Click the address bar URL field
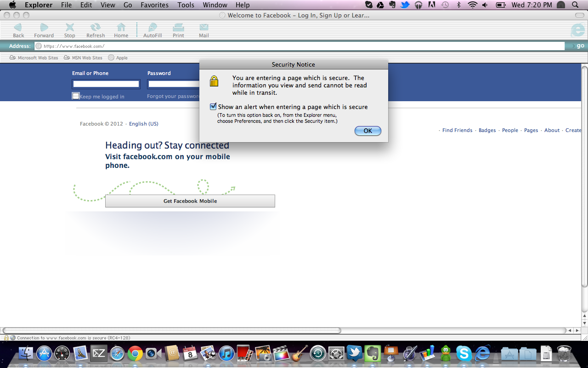 pos(300,46)
